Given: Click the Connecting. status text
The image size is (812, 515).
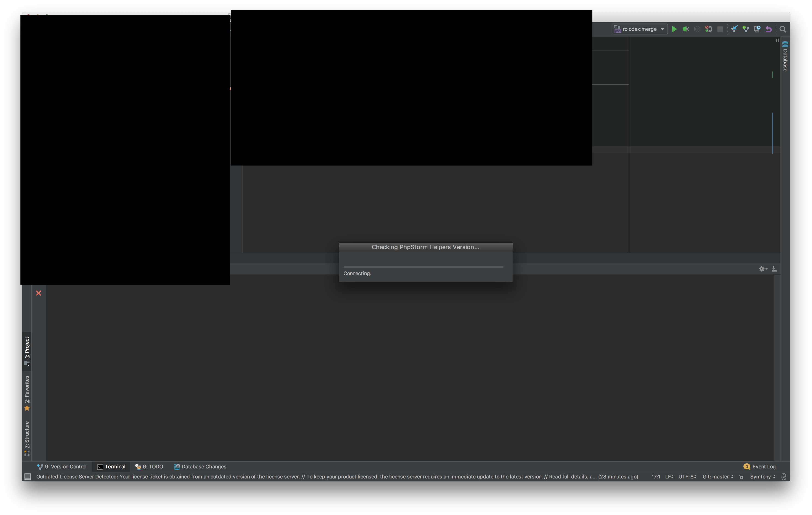Looking at the screenshot, I should click(x=357, y=273).
